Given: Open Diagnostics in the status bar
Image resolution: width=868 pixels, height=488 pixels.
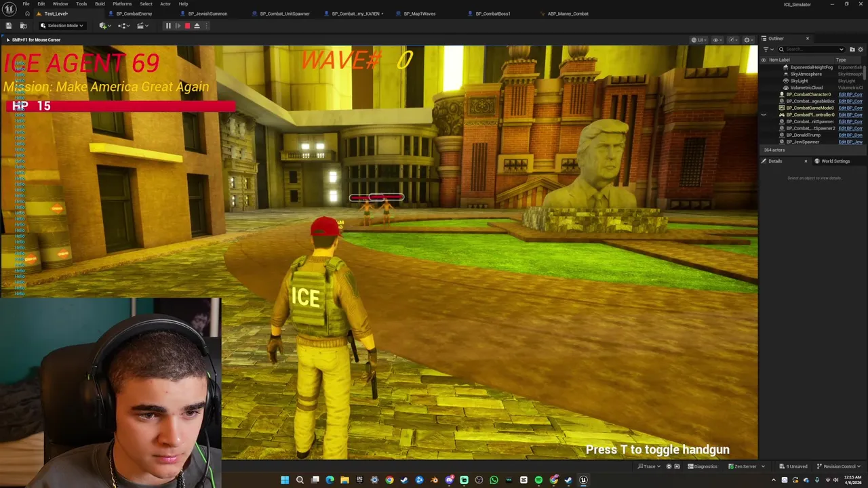Looking at the screenshot, I should tap(703, 466).
